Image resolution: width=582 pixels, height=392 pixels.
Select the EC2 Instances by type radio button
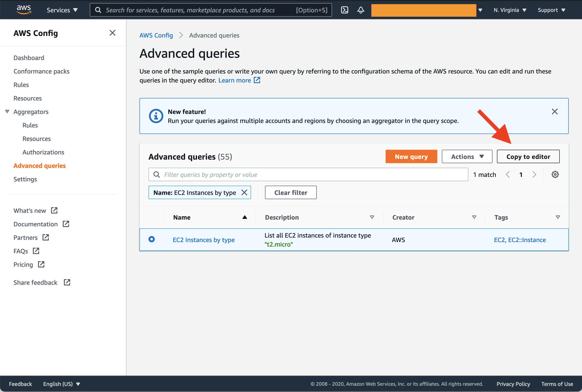point(152,239)
